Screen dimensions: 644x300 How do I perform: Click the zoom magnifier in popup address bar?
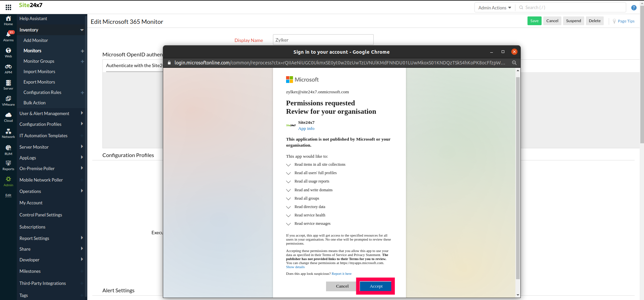coord(514,63)
